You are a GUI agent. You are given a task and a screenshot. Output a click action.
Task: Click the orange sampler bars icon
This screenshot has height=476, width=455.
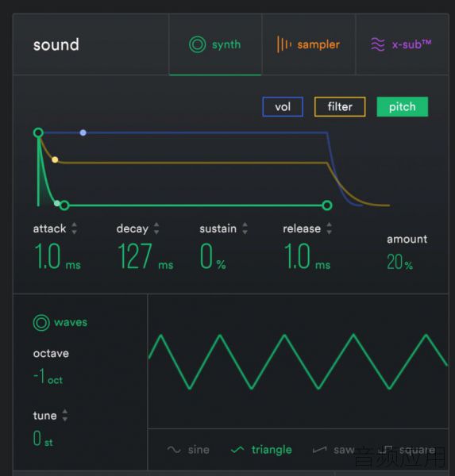click(x=284, y=44)
